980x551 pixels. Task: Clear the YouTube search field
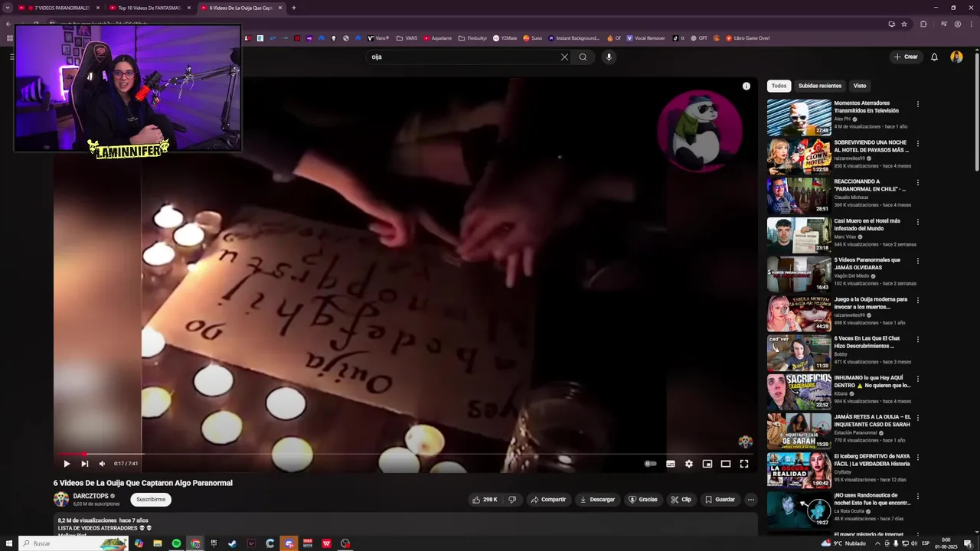tap(564, 57)
